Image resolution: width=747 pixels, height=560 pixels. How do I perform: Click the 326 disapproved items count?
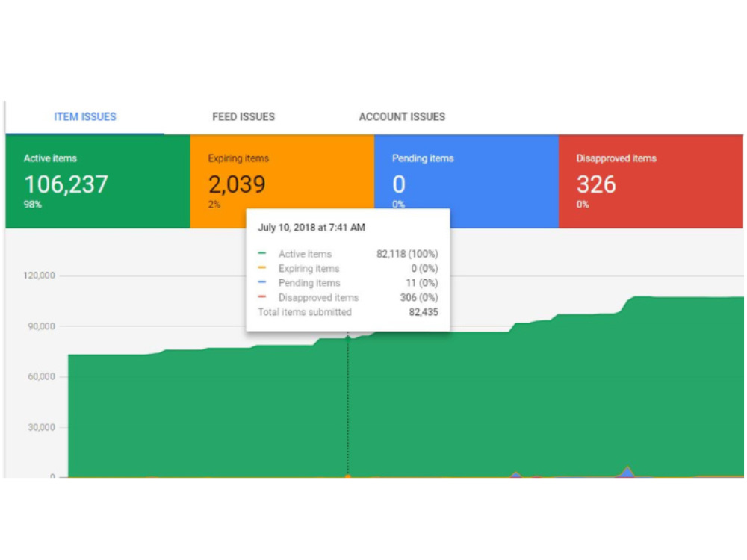596,184
